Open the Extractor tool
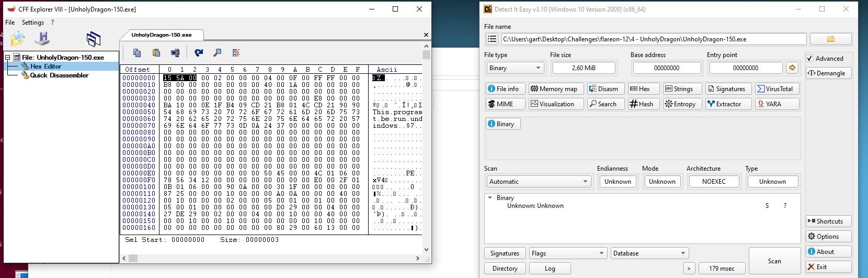Viewport: 868px width, 278px height. coord(727,104)
